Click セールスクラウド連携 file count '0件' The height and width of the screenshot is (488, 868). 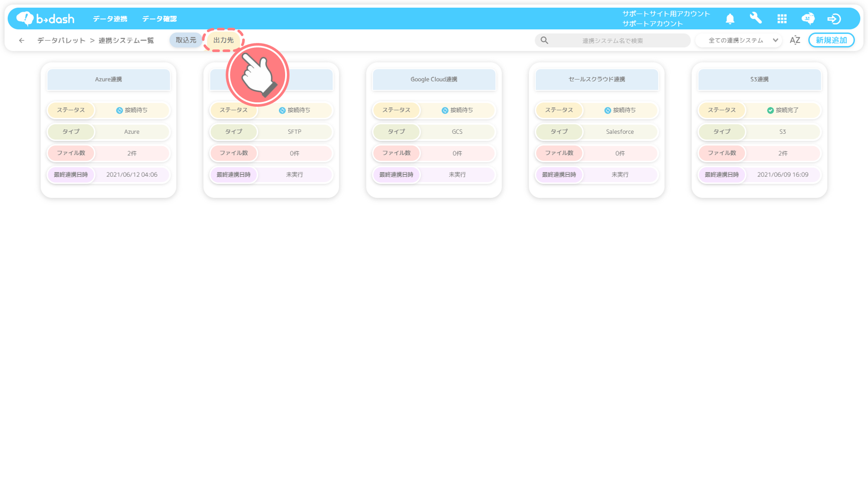click(620, 154)
